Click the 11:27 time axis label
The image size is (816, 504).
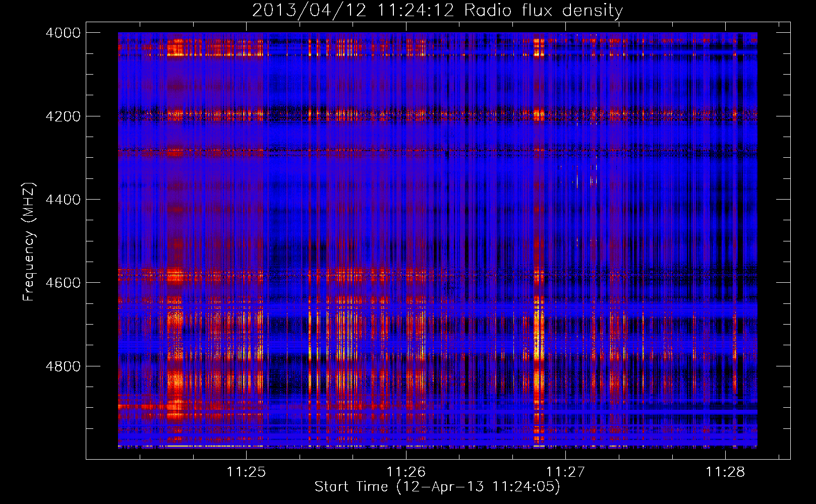(x=565, y=472)
